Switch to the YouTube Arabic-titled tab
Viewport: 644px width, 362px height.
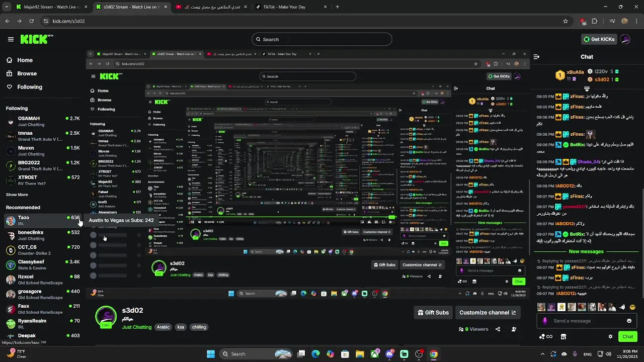pos(211,7)
